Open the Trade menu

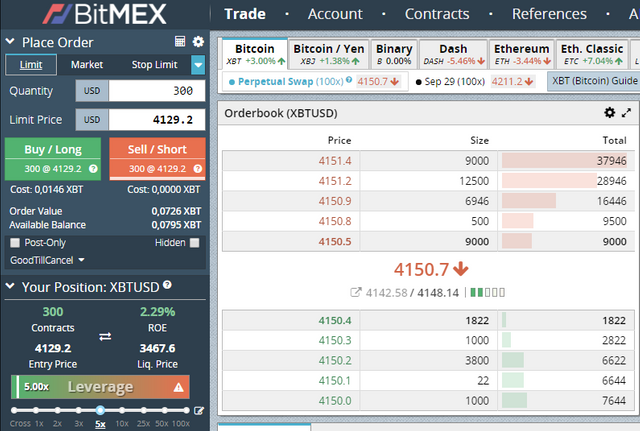click(245, 14)
